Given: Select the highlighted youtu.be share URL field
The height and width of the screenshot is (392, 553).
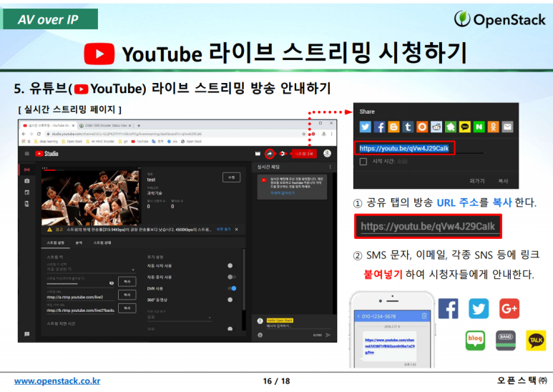Looking at the screenshot, I should (404, 148).
